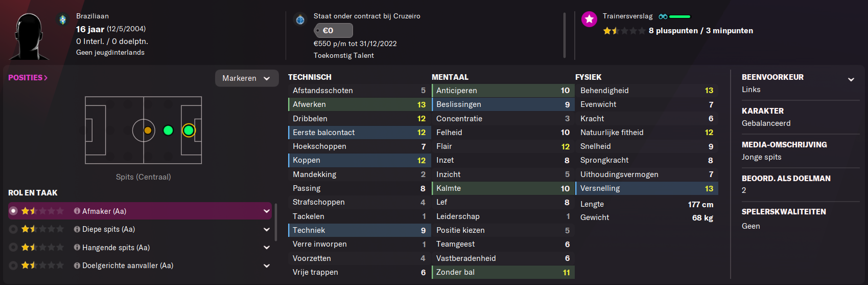Image resolution: width=868 pixels, height=285 pixels.
Task: Click the striker position dot on pitch
Action: (x=189, y=130)
